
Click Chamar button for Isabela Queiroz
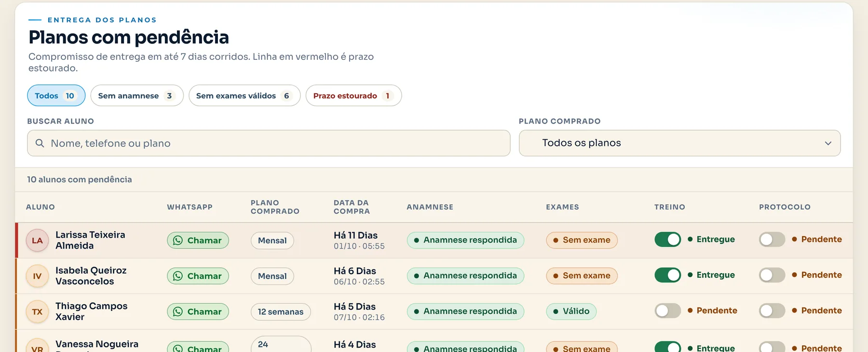[x=198, y=276]
